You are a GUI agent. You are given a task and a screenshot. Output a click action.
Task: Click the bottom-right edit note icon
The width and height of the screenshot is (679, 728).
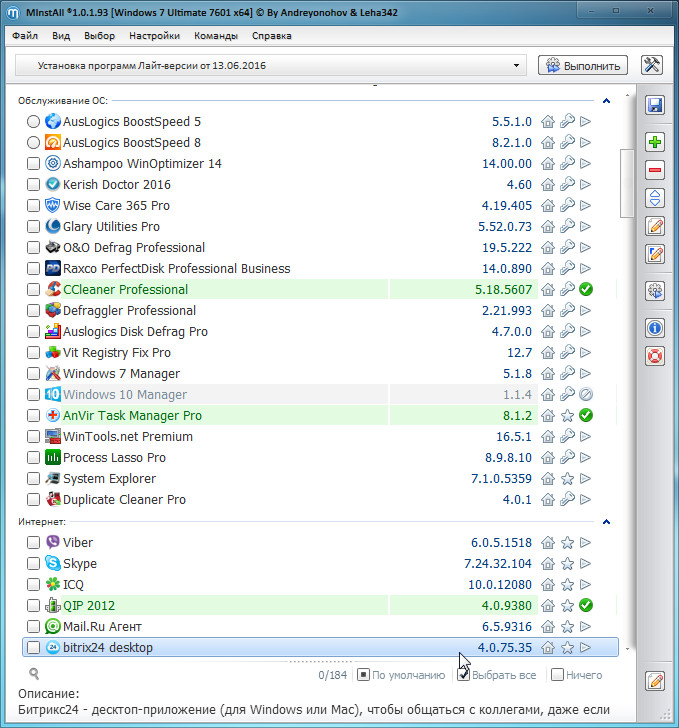pos(655,681)
